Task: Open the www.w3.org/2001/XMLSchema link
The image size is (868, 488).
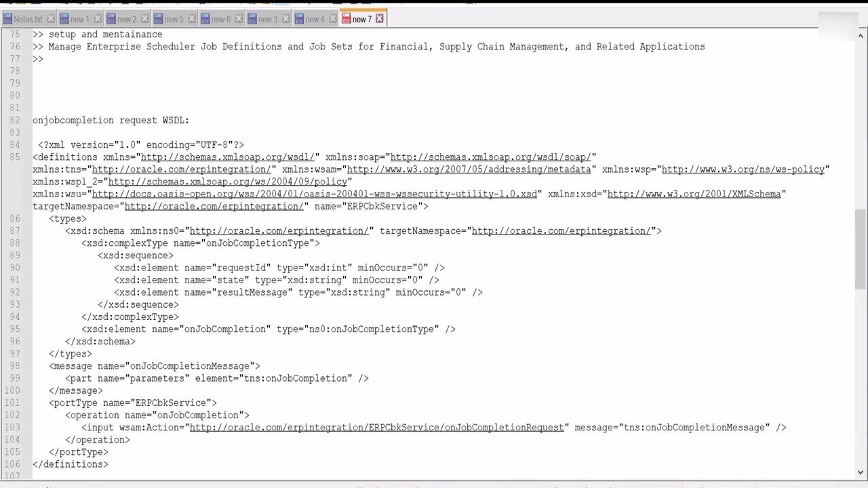Action: point(694,194)
